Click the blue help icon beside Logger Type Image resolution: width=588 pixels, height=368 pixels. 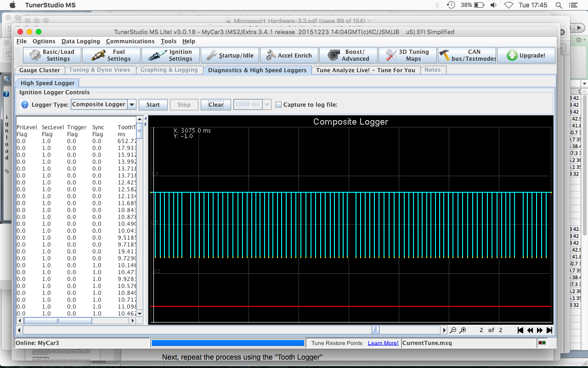(25, 104)
